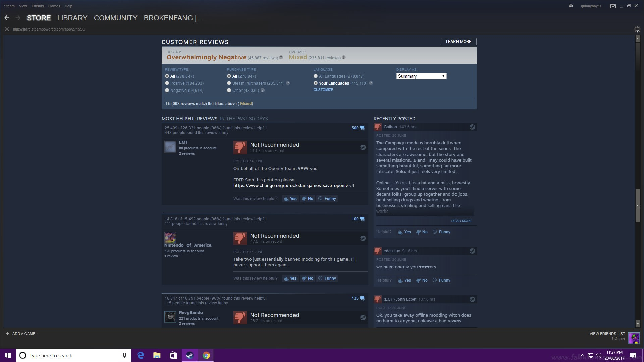Open Big Picture mode controller icon
This screenshot has width=644, height=362.
(x=613, y=6)
